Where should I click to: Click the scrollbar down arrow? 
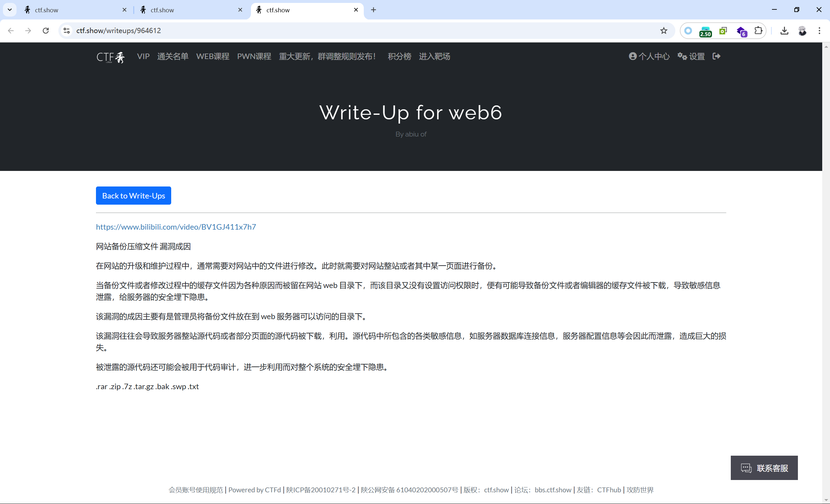pyautogui.click(x=826, y=500)
